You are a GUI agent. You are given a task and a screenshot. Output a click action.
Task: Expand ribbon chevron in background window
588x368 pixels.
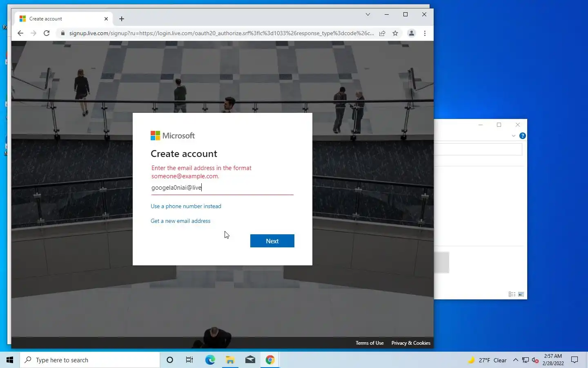tap(514, 136)
